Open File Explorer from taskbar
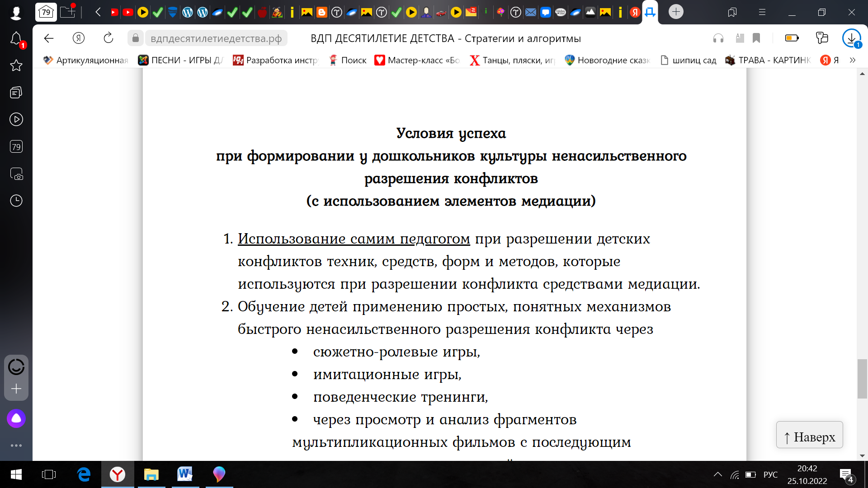The width and height of the screenshot is (868, 488). tap(151, 474)
